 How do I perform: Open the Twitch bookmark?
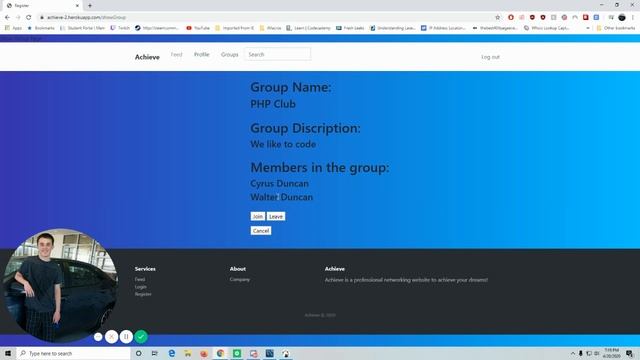(120, 28)
